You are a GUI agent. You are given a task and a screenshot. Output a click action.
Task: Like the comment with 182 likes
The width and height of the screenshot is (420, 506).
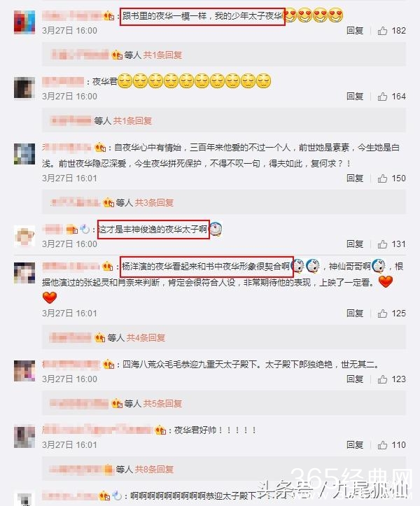tap(383, 31)
